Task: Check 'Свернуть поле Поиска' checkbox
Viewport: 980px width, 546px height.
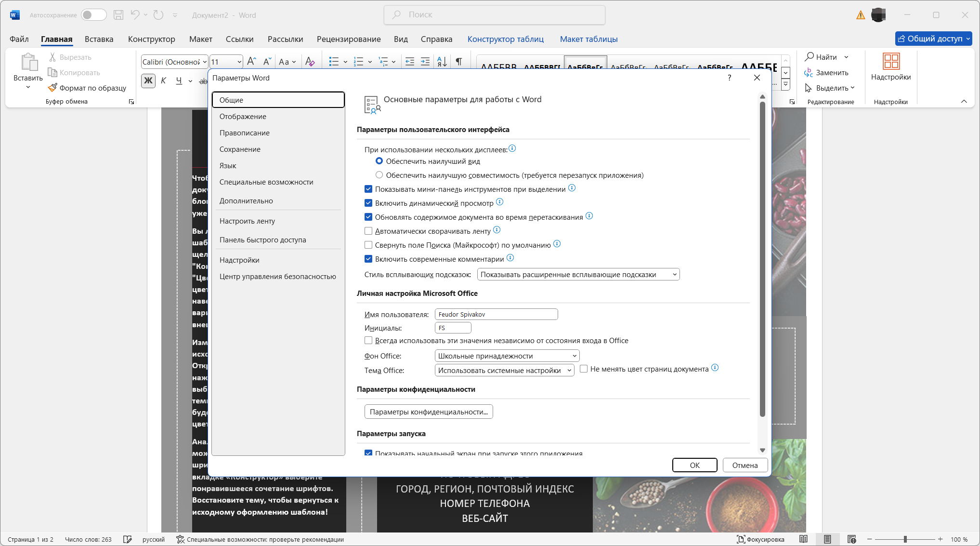Action: point(368,245)
